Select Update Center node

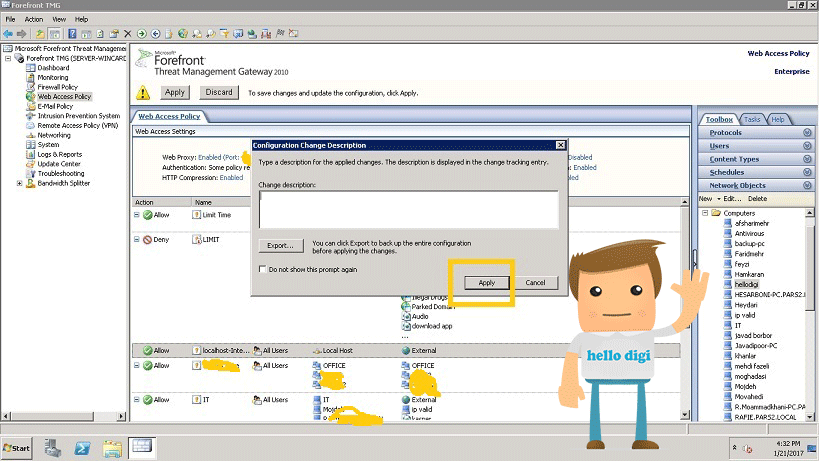tap(58, 164)
